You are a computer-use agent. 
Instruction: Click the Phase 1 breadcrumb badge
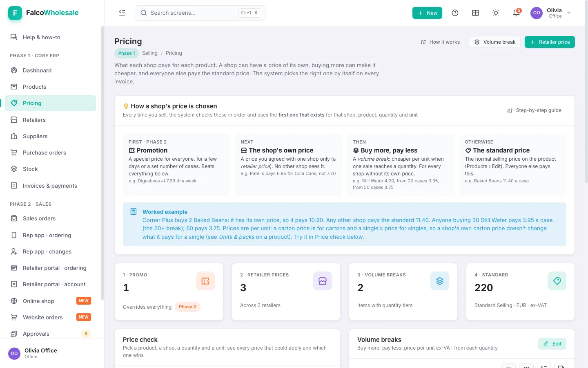127,53
